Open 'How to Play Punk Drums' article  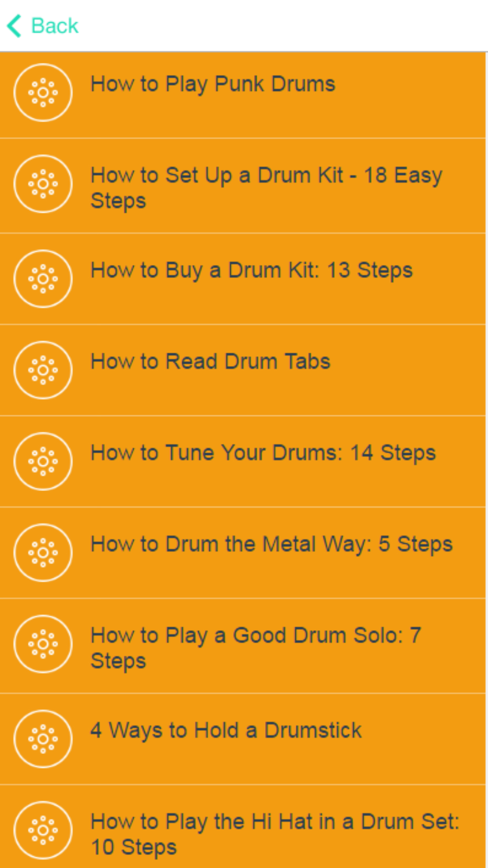(213, 84)
